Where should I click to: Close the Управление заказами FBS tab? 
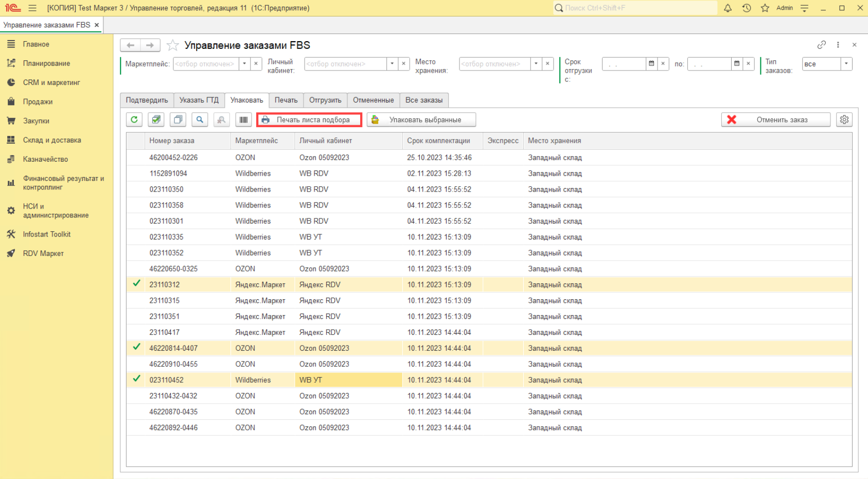pyautogui.click(x=97, y=25)
